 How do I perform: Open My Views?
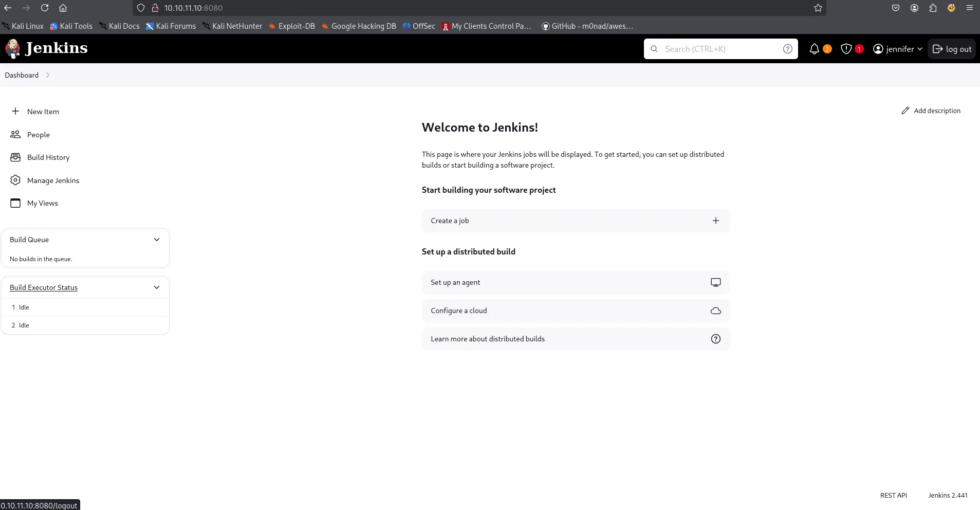tap(43, 203)
